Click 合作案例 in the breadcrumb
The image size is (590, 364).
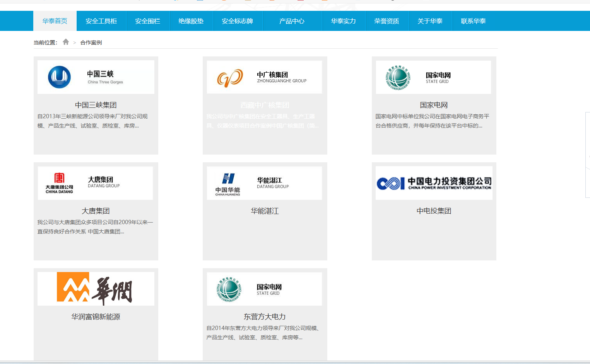click(x=91, y=43)
